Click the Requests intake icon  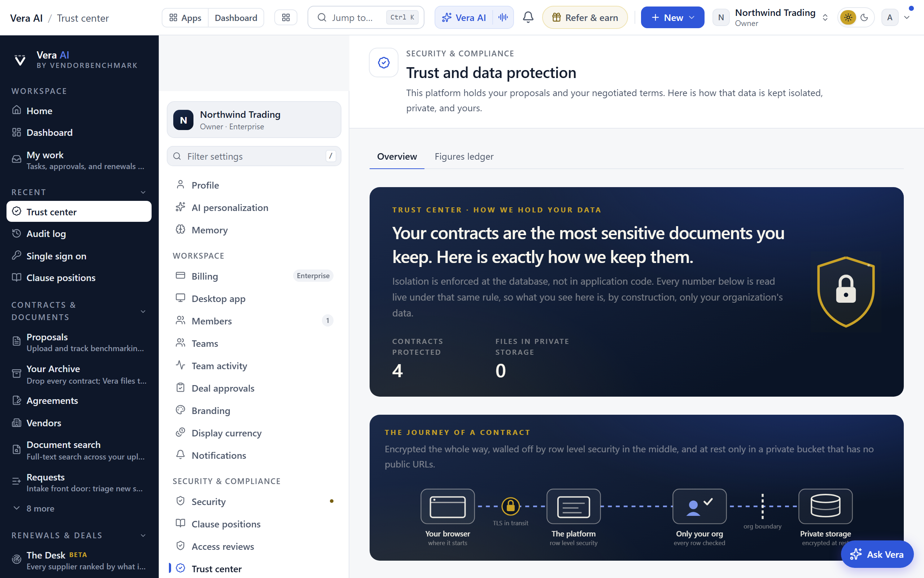16,482
